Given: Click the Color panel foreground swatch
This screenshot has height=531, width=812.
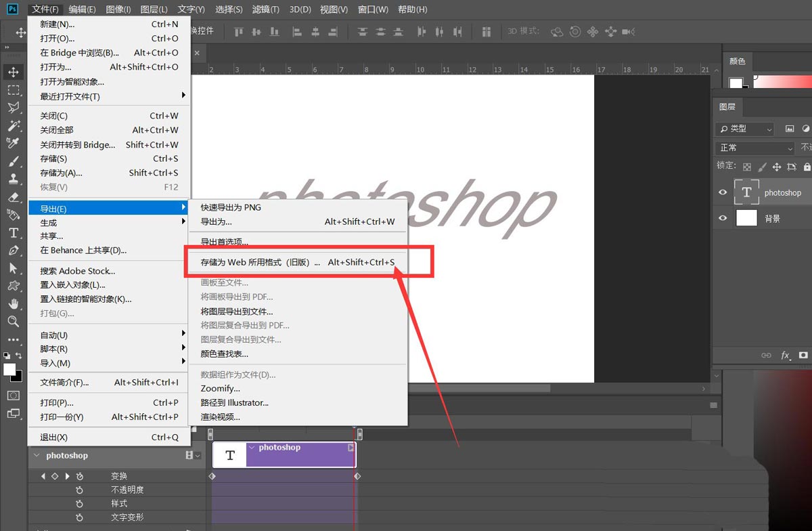Looking at the screenshot, I should (736, 83).
